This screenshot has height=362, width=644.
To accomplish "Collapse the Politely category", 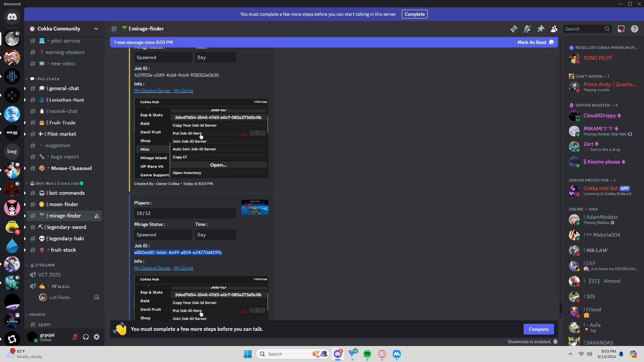I will point(44,79).
